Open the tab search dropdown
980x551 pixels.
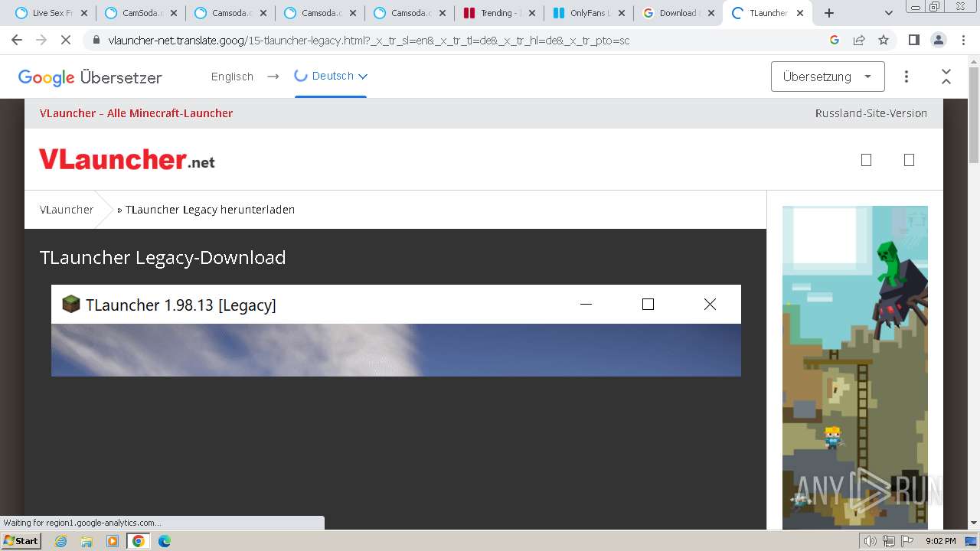[x=889, y=13]
